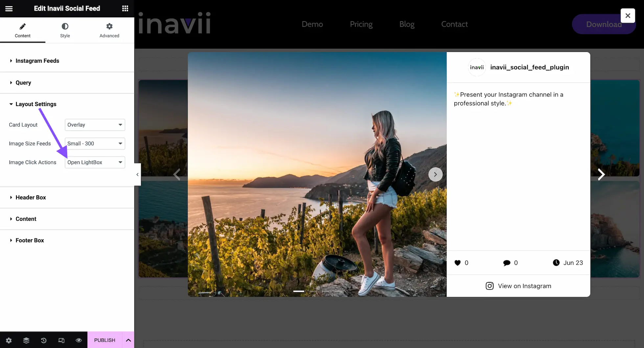The width and height of the screenshot is (644, 348).
Task: Switch to the Advanced tab
Action: [109, 30]
